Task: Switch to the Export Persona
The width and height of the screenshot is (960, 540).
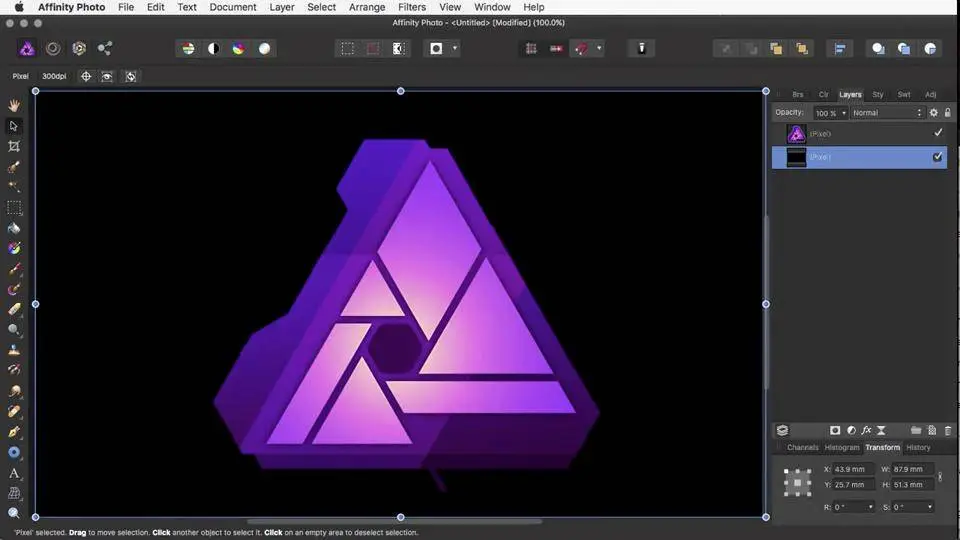Action: click(105, 48)
